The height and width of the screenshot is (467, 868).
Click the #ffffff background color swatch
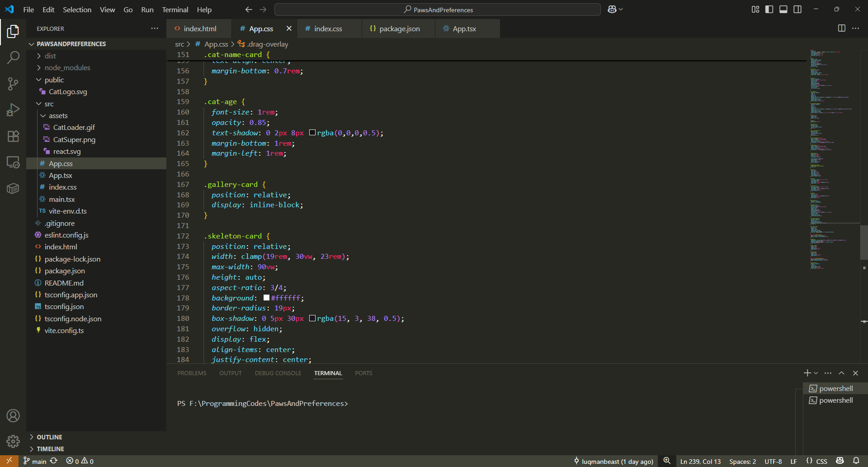coord(266,298)
